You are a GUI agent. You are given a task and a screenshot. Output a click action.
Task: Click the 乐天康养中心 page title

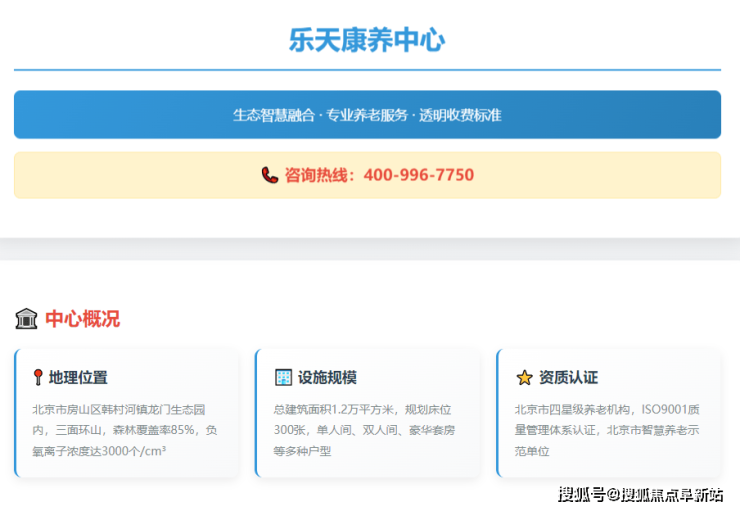pos(367,40)
